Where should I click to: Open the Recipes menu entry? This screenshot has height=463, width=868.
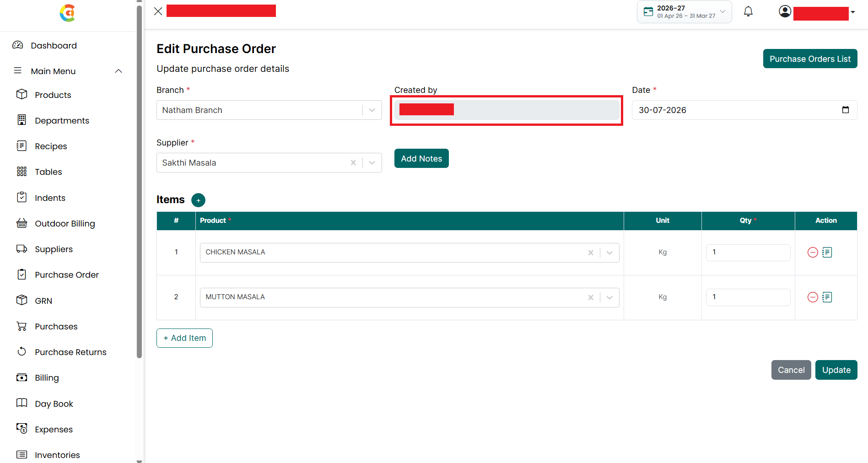pyautogui.click(x=51, y=146)
